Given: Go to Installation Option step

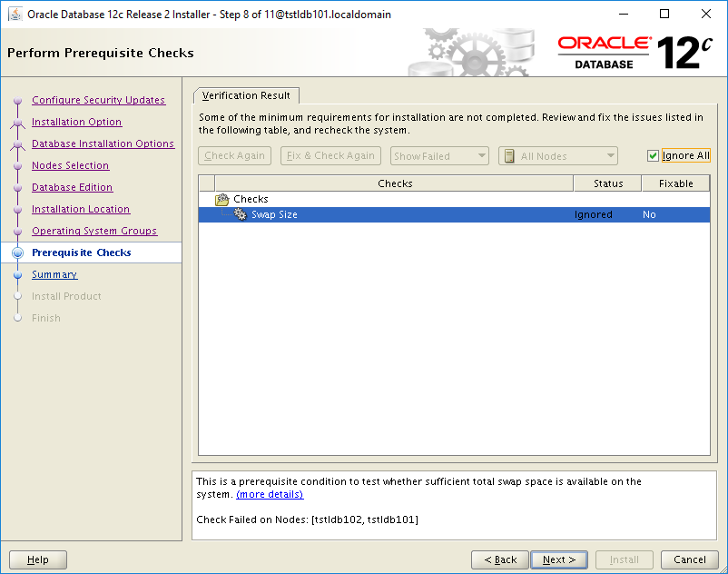Looking at the screenshot, I should point(76,122).
